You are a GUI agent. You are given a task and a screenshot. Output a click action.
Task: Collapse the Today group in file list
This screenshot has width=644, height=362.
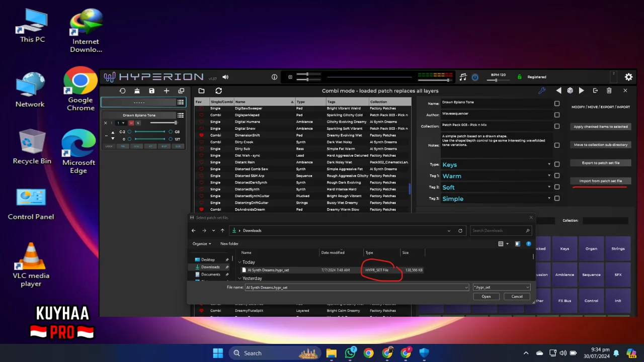(x=239, y=262)
